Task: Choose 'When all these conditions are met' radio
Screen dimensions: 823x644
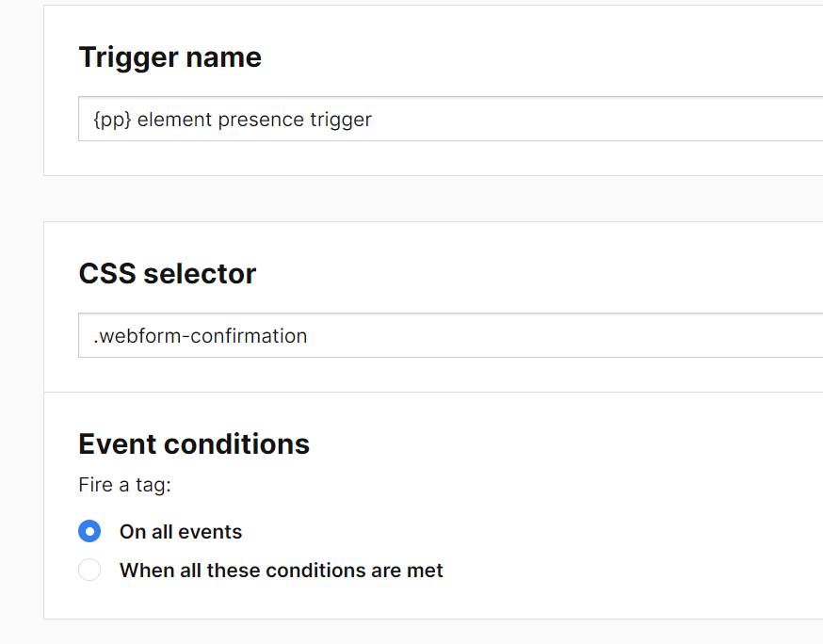Action: pos(89,570)
